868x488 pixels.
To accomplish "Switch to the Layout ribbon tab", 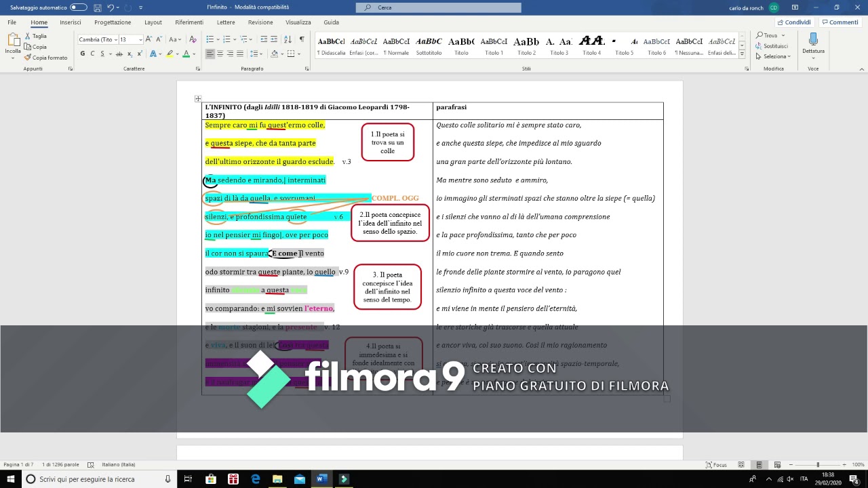I will [153, 22].
